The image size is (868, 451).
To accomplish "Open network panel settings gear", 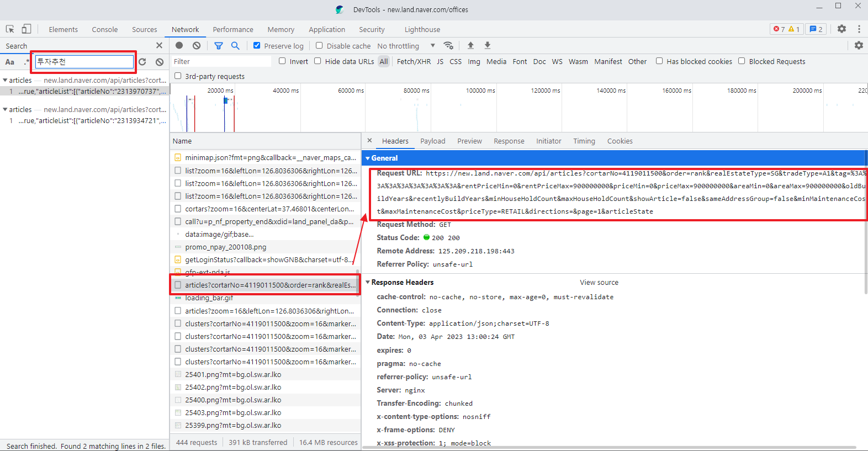I will point(859,46).
